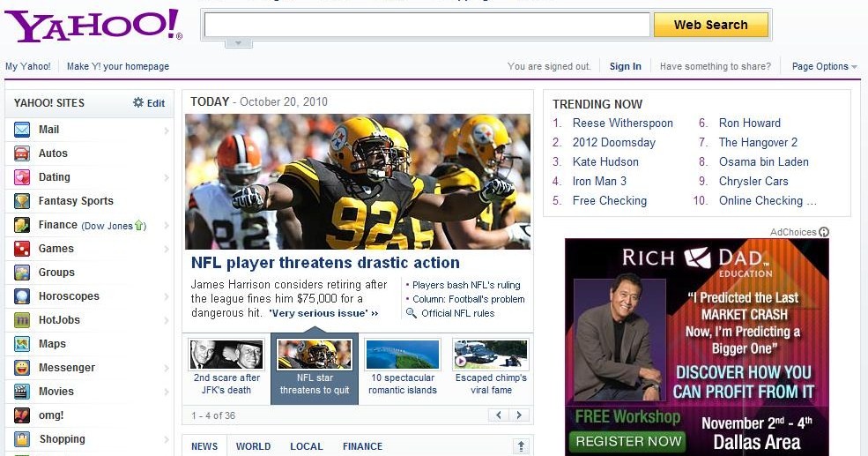Click the Games dice icon
868x456 pixels.
click(x=22, y=249)
